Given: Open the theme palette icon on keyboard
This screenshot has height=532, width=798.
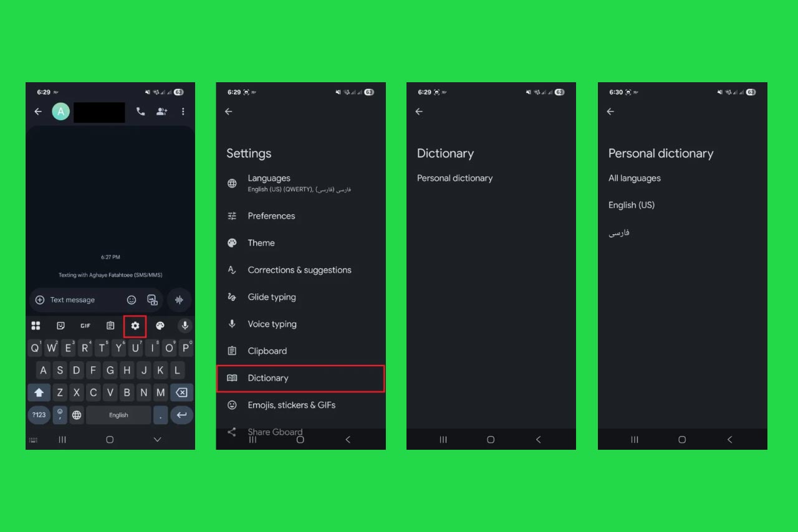Looking at the screenshot, I should [x=160, y=326].
